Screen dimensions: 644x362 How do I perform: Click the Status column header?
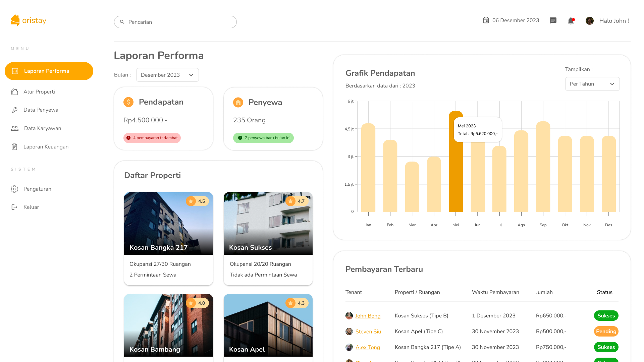coord(604,292)
